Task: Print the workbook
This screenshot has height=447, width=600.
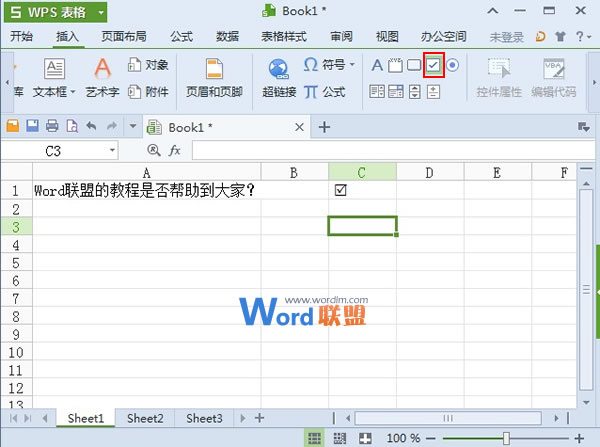Action: point(52,126)
